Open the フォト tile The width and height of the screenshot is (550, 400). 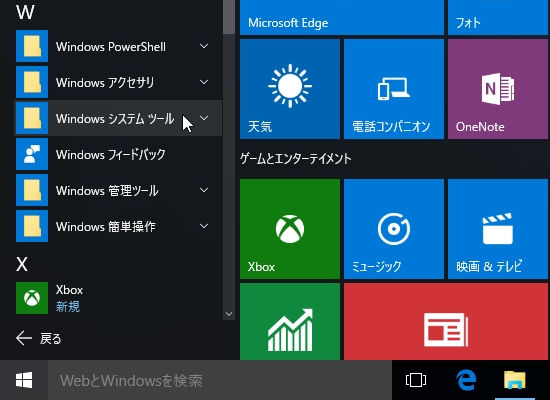[498, 17]
